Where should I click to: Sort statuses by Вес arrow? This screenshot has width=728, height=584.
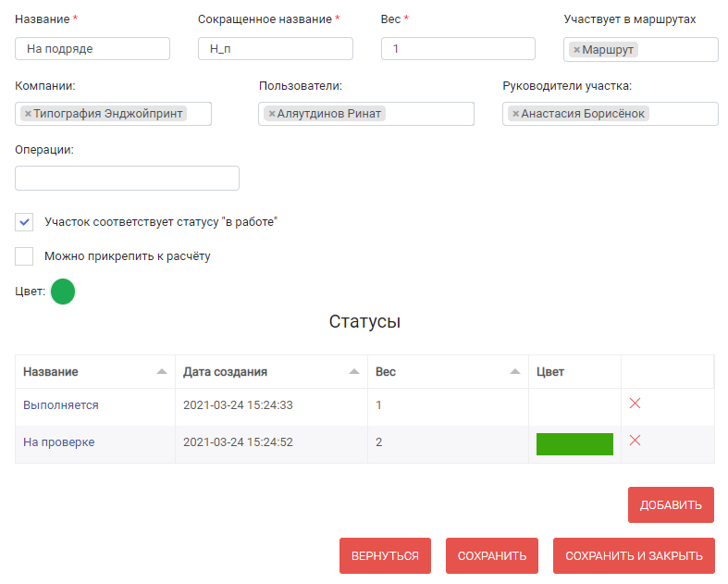click(515, 372)
